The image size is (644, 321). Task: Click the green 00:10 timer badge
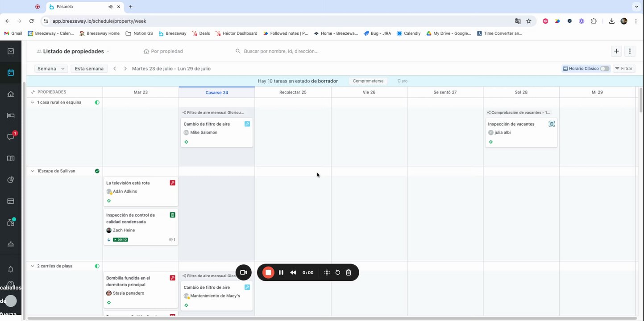[120, 239]
